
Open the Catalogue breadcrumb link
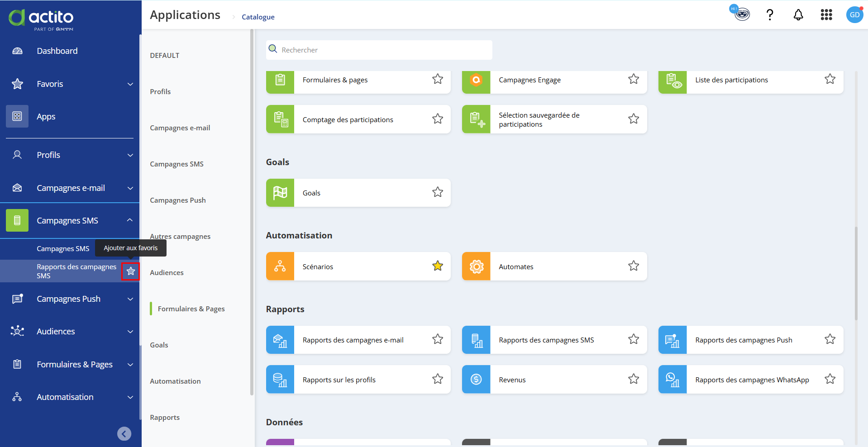(258, 17)
